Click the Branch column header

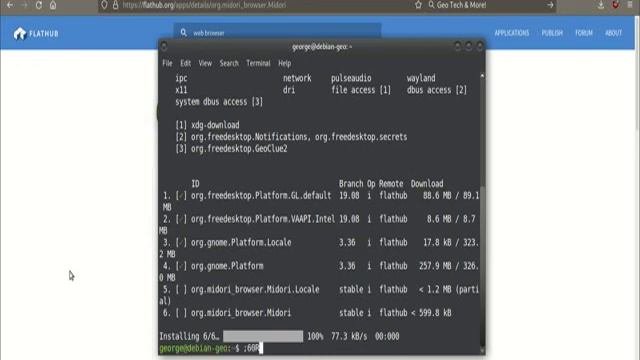(x=351, y=184)
